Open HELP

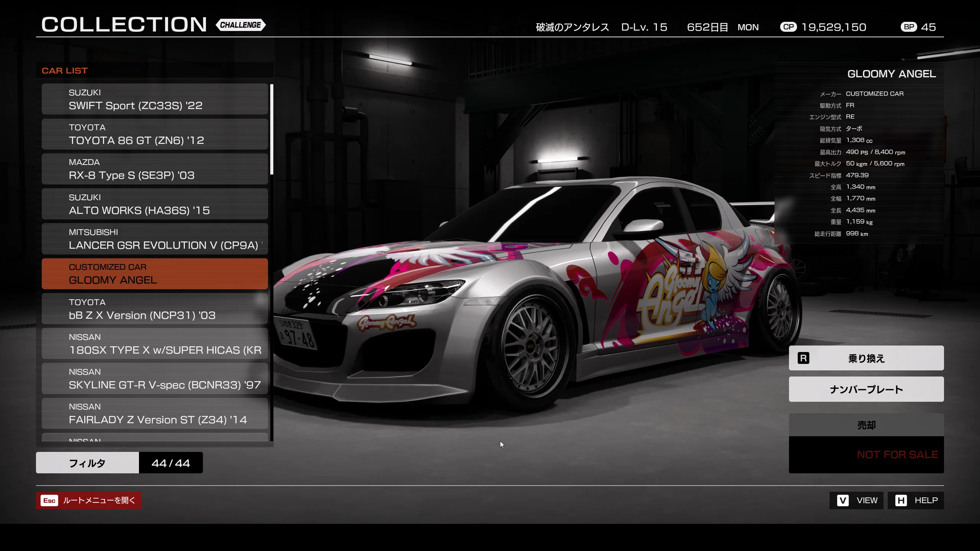click(x=916, y=500)
